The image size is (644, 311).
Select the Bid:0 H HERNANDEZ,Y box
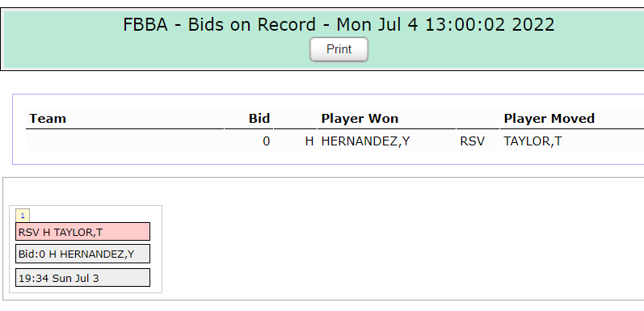(x=82, y=254)
